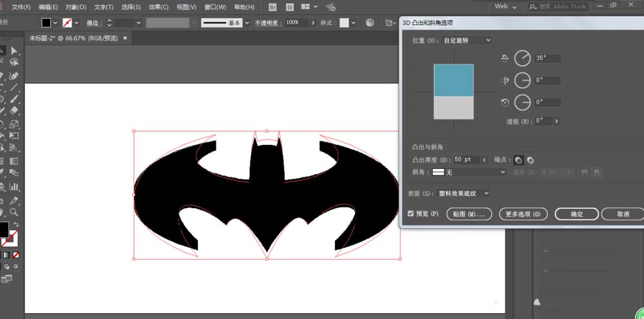Turn cap on for solid appearance
Screen dimensions: 644x319
(x=519, y=160)
